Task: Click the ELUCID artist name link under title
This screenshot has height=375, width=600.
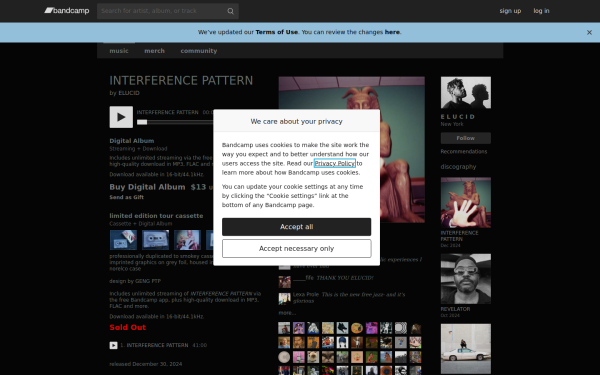Action: (x=129, y=93)
